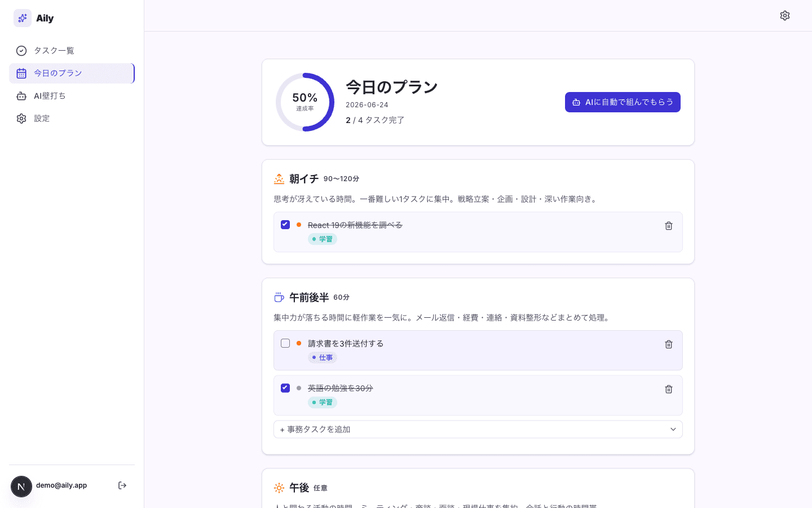812x508 pixels.
Task: Click the date 2026-06-24
Action: click(x=367, y=105)
